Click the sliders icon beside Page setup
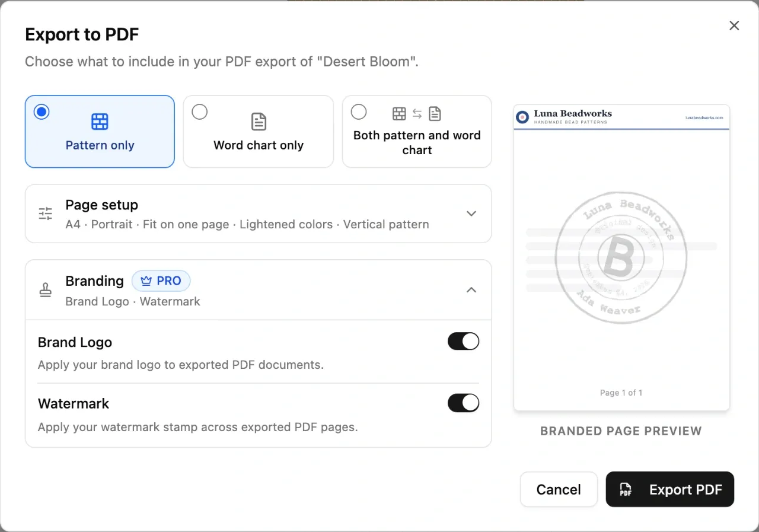The image size is (759, 532). tap(46, 214)
